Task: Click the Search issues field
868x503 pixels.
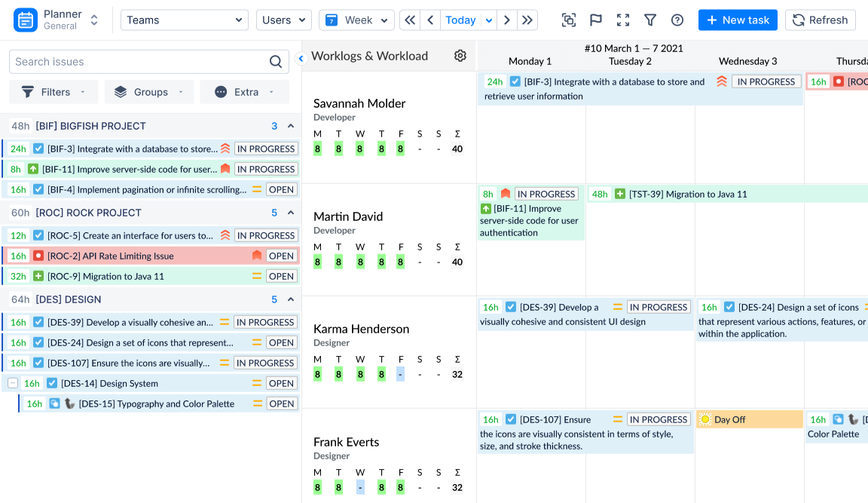Action: click(139, 62)
